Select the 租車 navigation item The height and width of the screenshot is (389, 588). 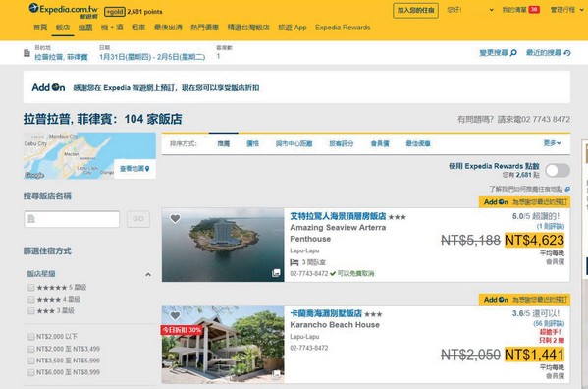(x=138, y=28)
